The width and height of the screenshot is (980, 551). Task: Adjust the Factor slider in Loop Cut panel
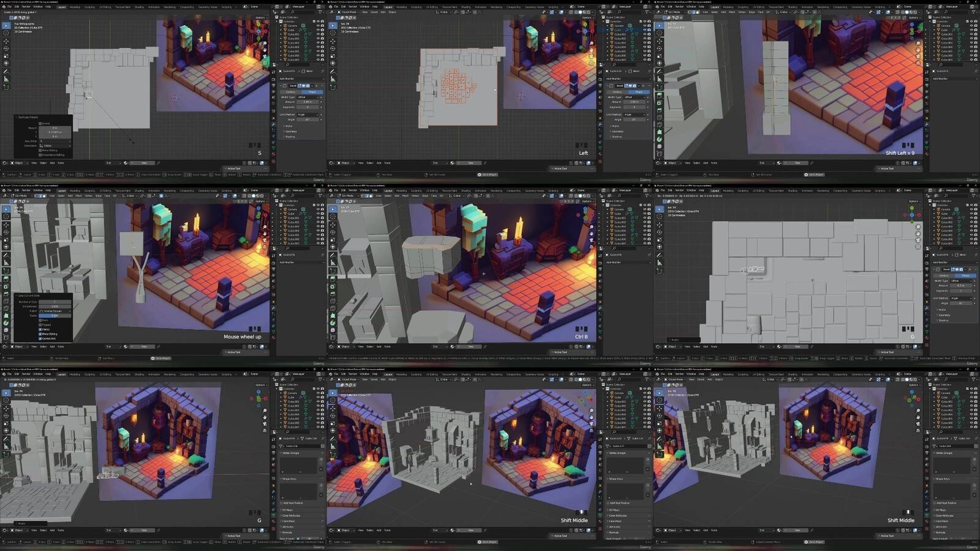coord(55,316)
